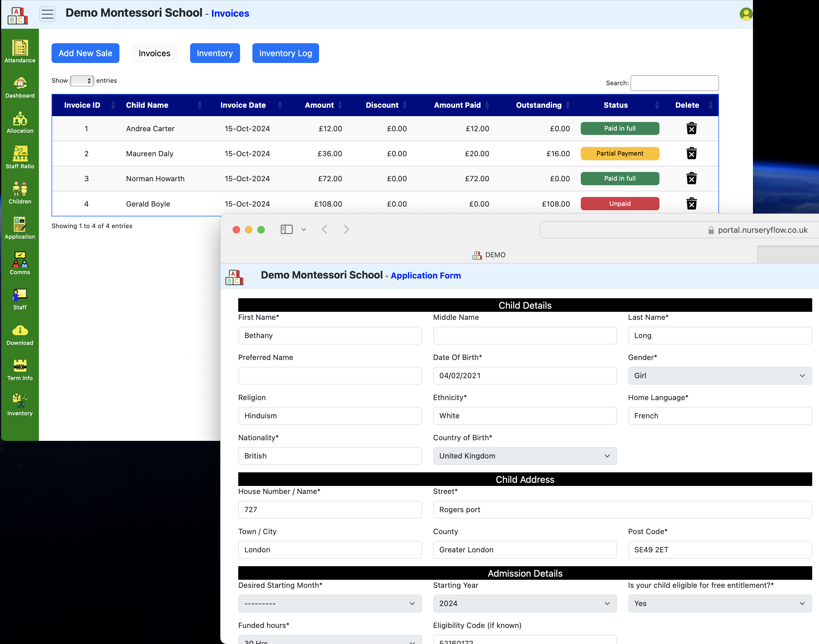Go back in the Safari window
Viewport: 819px width, 644px height.
tap(325, 229)
